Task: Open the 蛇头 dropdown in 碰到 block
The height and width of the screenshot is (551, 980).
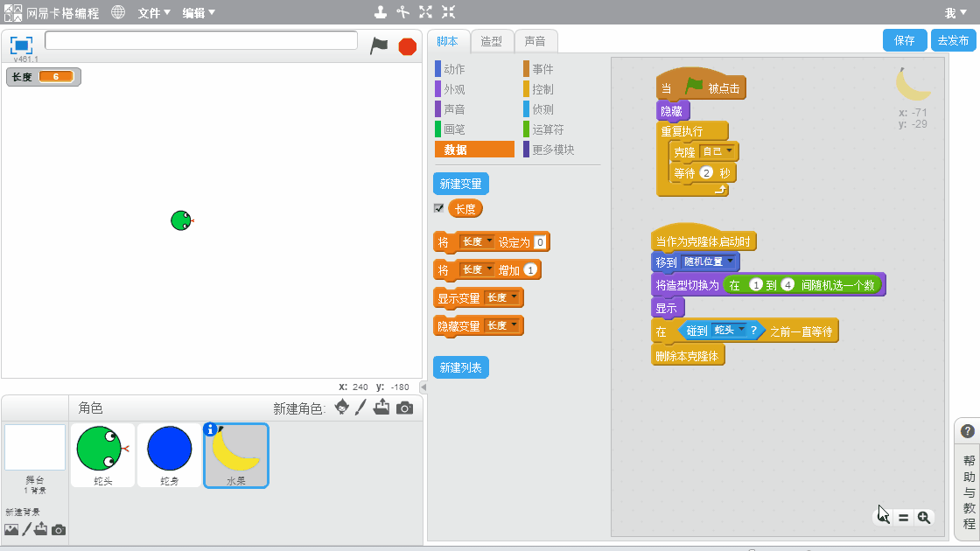Action: point(741,330)
